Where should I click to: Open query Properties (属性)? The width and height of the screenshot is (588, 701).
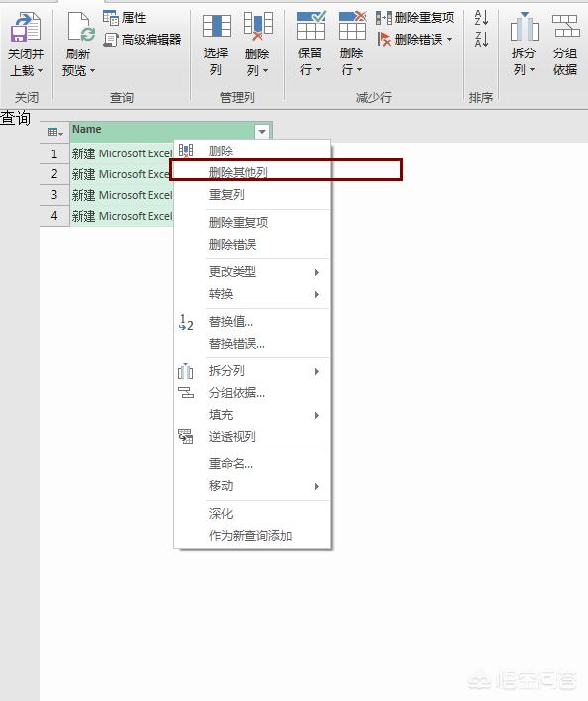point(124,18)
